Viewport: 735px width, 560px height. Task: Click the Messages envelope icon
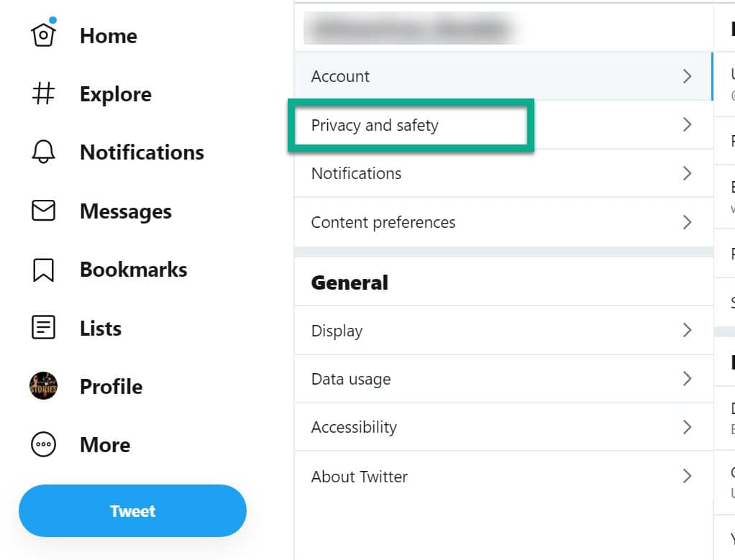tap(43, 211)
